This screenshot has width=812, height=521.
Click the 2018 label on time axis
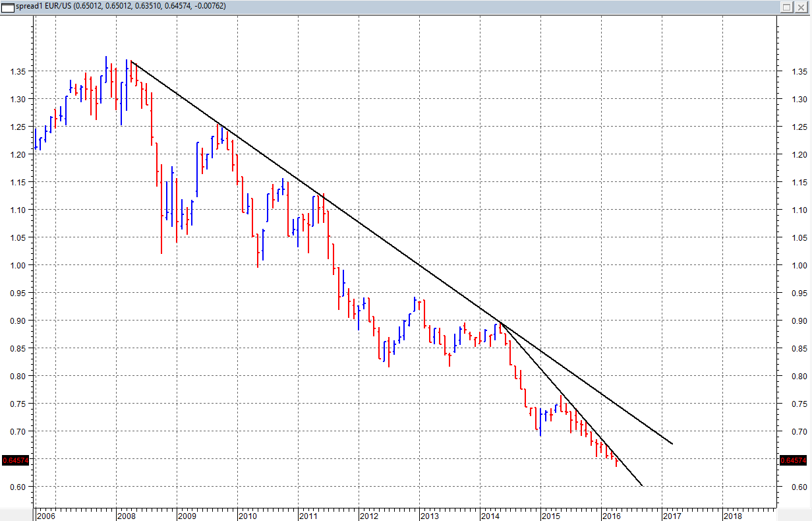pyautogui.click(x=733, y=515)
